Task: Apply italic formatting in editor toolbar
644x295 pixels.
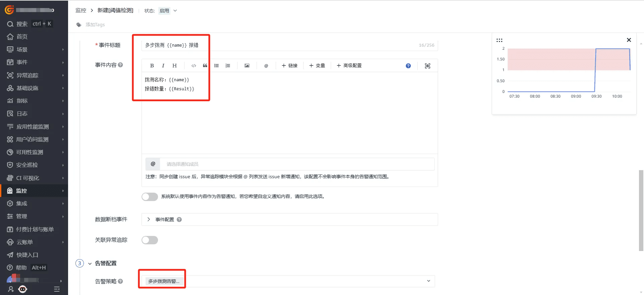Action: 163,66
